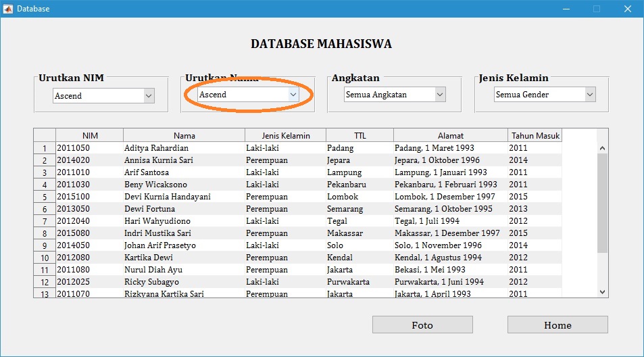Click the vertical scrollbar thumb in table
Screen dimensions: 644x357
[x=602, y=203]
